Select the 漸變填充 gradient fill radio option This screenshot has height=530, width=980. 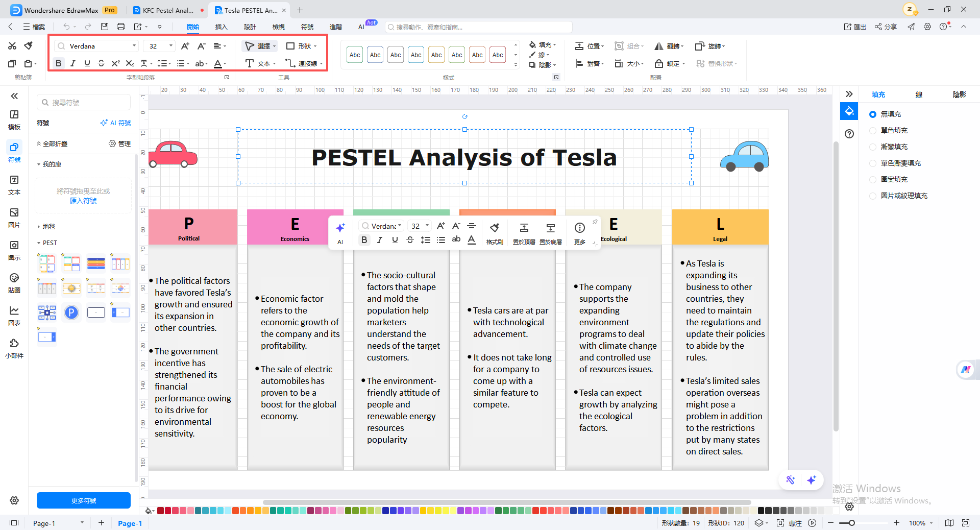tap(873, 147)
